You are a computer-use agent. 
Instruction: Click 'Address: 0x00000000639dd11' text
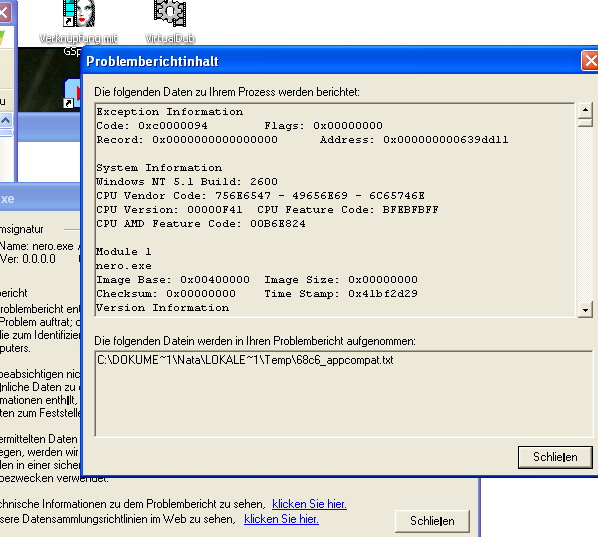point(414,140)
